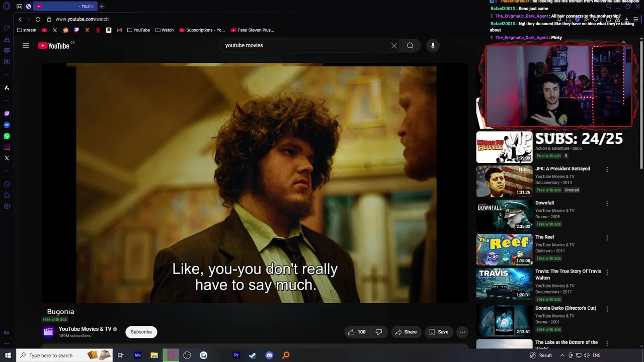Dislike the Bugonia video

pos(378,332)
